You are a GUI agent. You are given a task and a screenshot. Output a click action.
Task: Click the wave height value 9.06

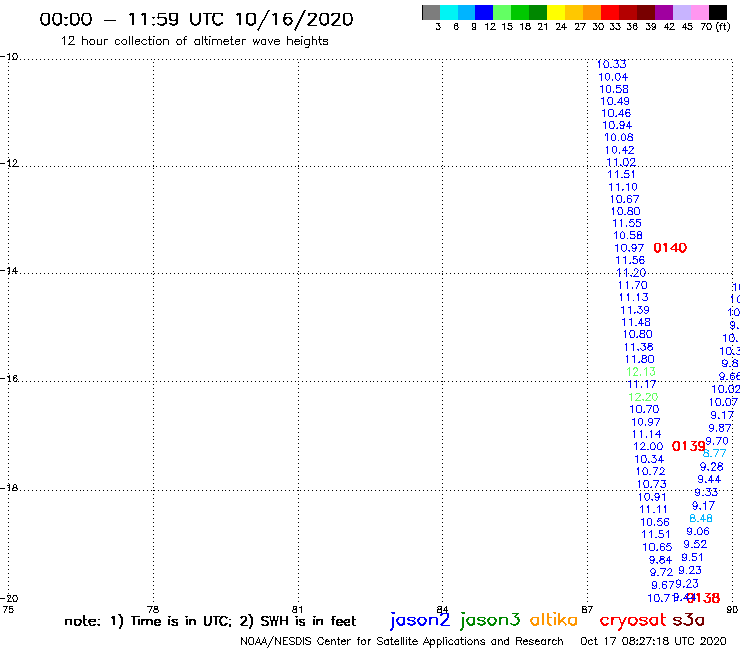698,532
